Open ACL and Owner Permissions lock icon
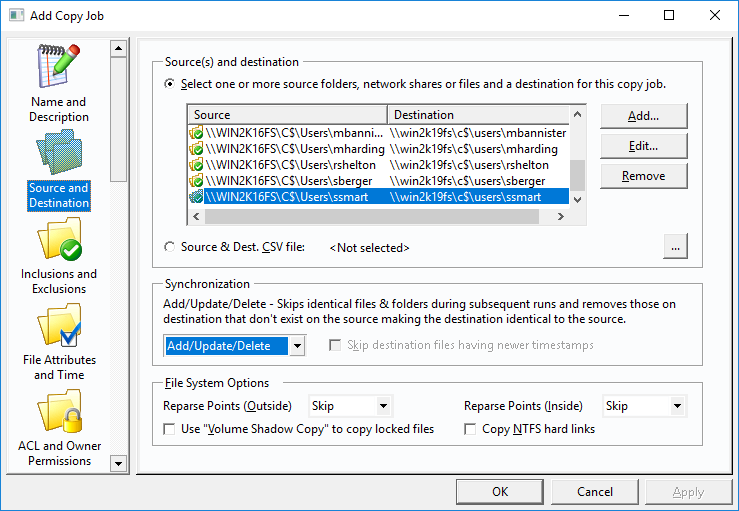 tap(59, 411)
